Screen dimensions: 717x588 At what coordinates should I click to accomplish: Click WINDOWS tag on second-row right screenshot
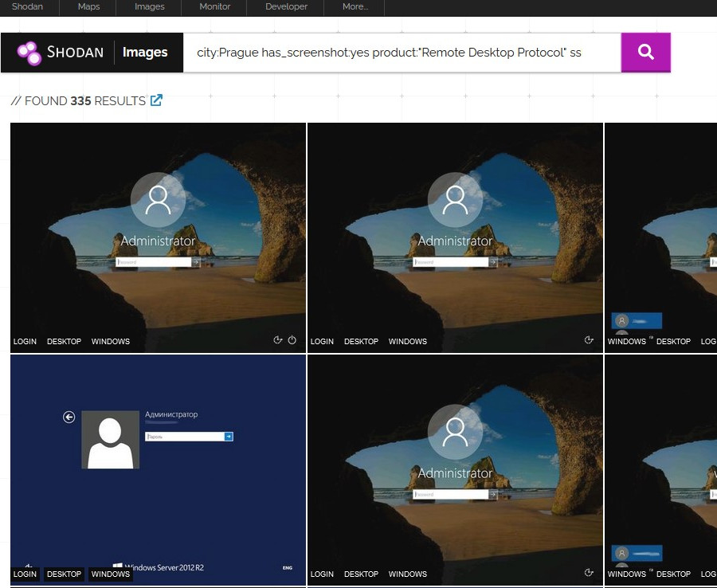627,574
